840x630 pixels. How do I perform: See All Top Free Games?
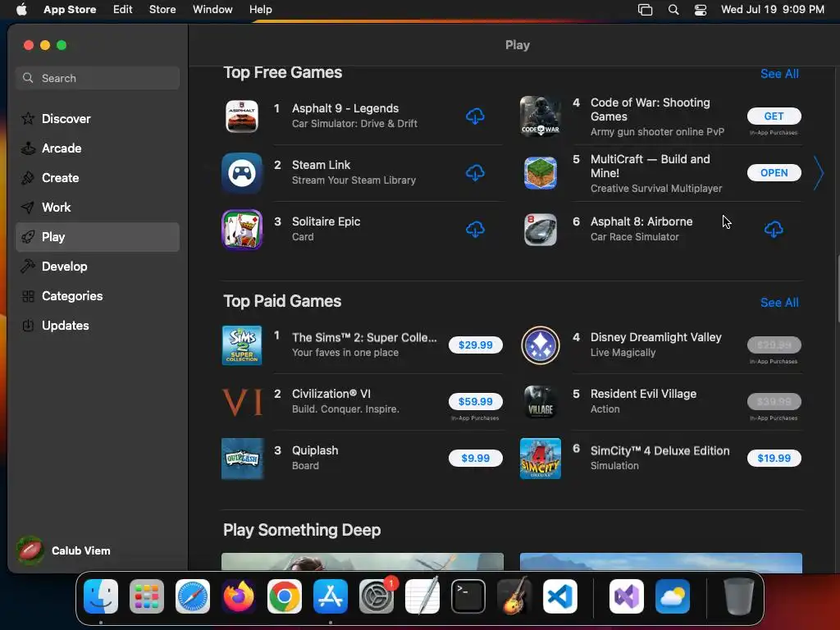click(x=779, y=74)
